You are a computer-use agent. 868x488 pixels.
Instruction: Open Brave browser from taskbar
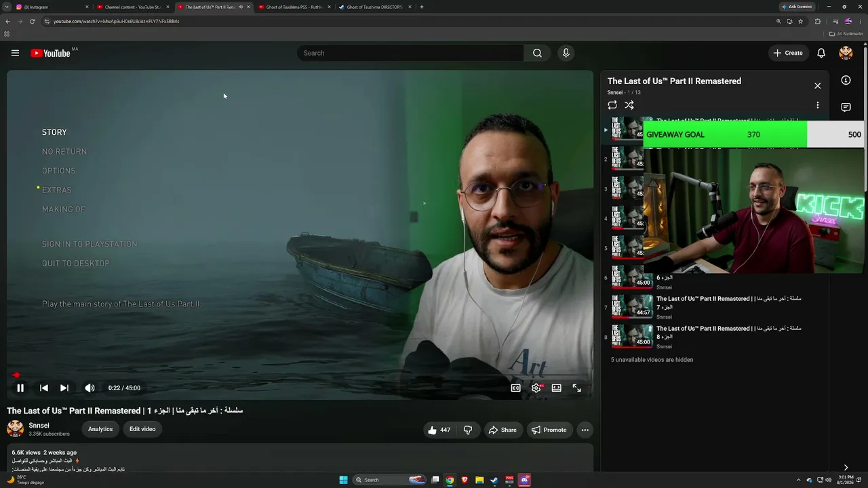(465, 480)
